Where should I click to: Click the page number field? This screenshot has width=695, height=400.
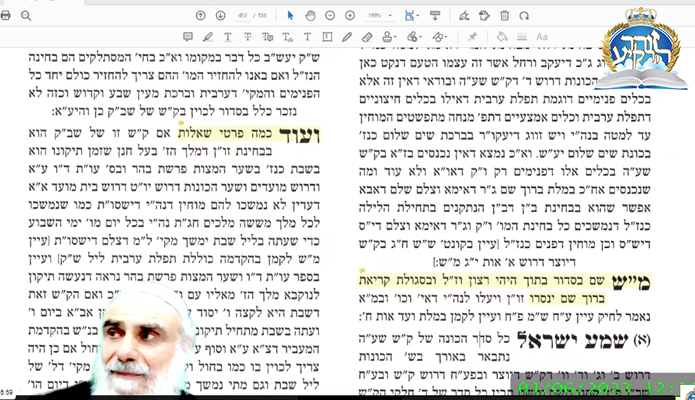tap(240, 16)
